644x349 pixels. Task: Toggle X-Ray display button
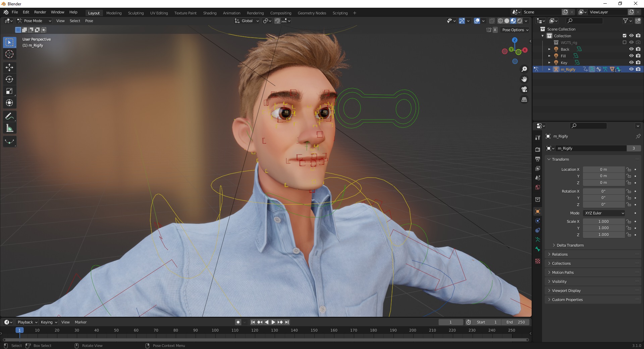[492, 21]
